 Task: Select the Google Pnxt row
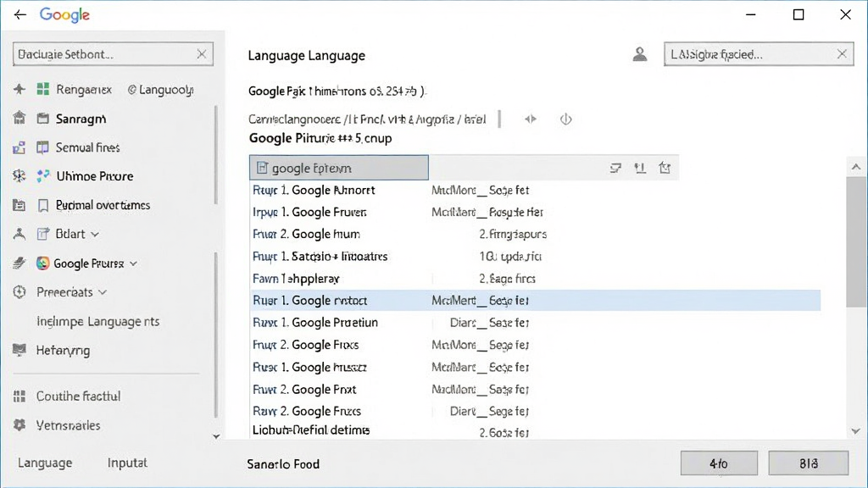[536, 390]
